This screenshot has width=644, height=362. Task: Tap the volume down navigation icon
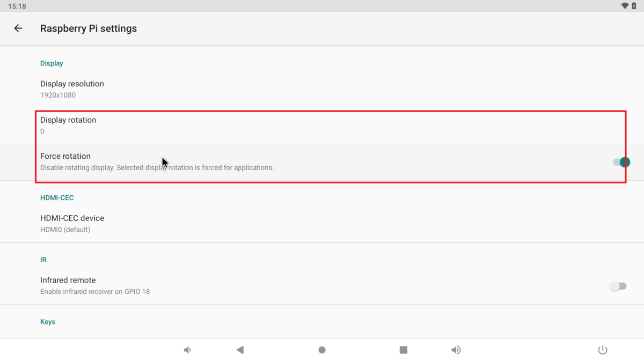pos(187,350)
